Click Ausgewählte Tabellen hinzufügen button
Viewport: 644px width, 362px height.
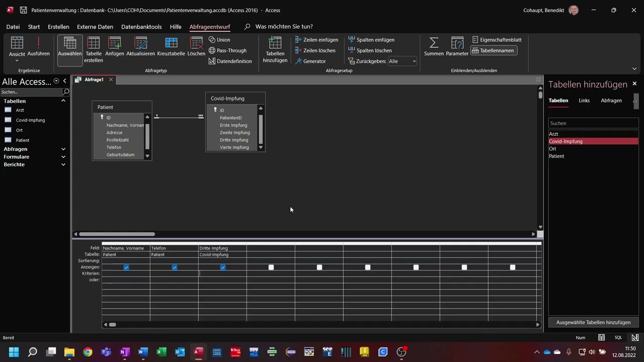tap(593, 322)
